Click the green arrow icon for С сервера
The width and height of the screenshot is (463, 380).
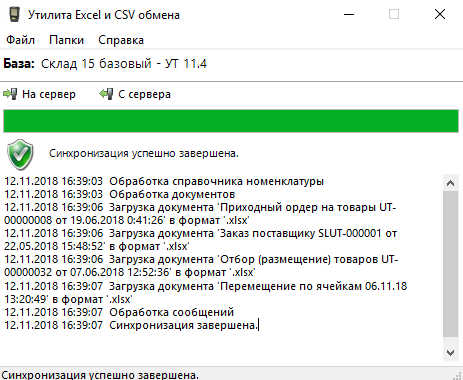coord(106,94)
